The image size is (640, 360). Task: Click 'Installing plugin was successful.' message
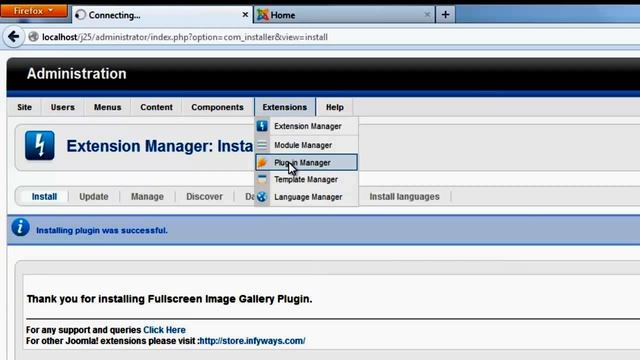(102, 230)
